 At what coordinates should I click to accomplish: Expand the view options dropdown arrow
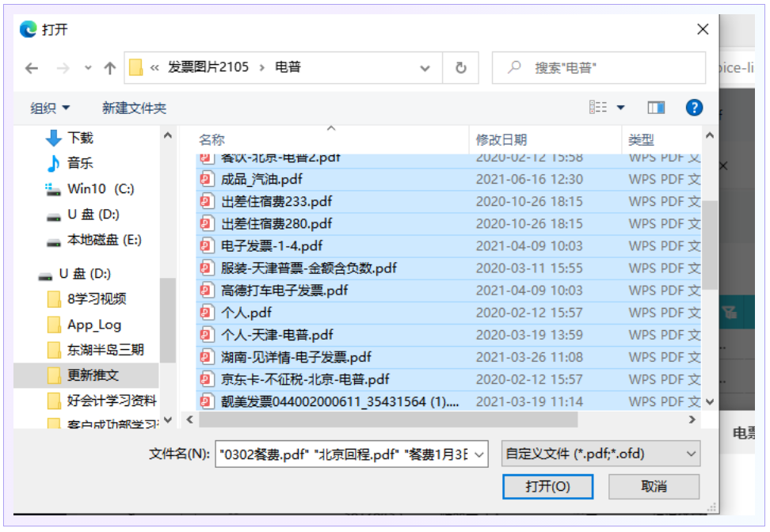click(x=620, y=108)
